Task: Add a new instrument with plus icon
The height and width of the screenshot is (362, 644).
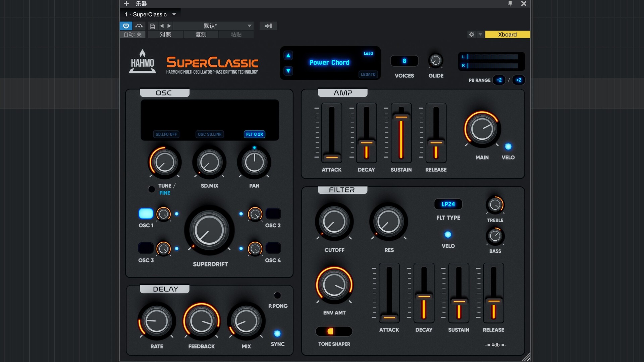Action: (x=126, y=4)
